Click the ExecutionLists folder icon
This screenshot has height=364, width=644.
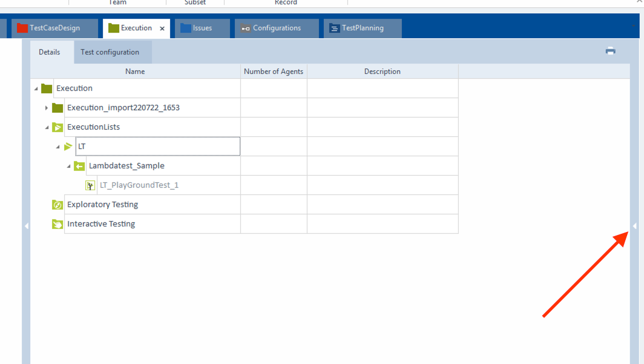pos(57,127)
